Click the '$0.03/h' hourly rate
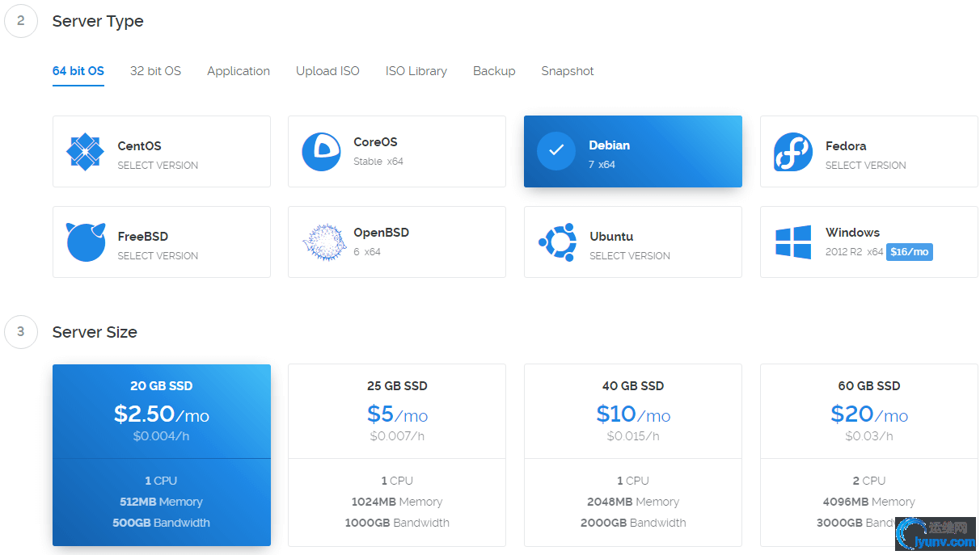This screenshot has width=980, height=555. tap(869, 436)
